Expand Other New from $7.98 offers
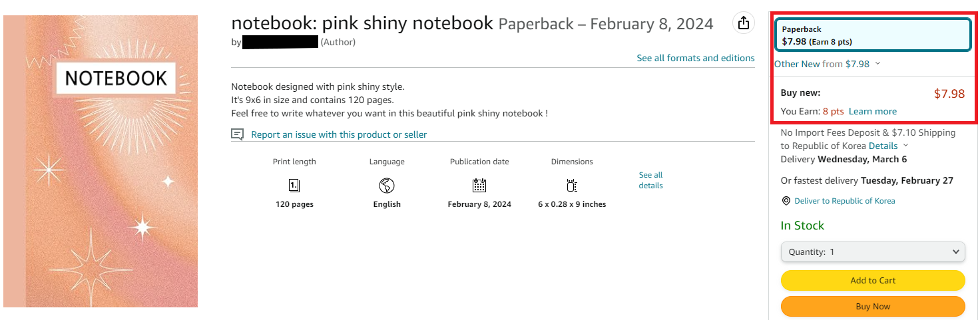980x320 pixels. point(827,64)
